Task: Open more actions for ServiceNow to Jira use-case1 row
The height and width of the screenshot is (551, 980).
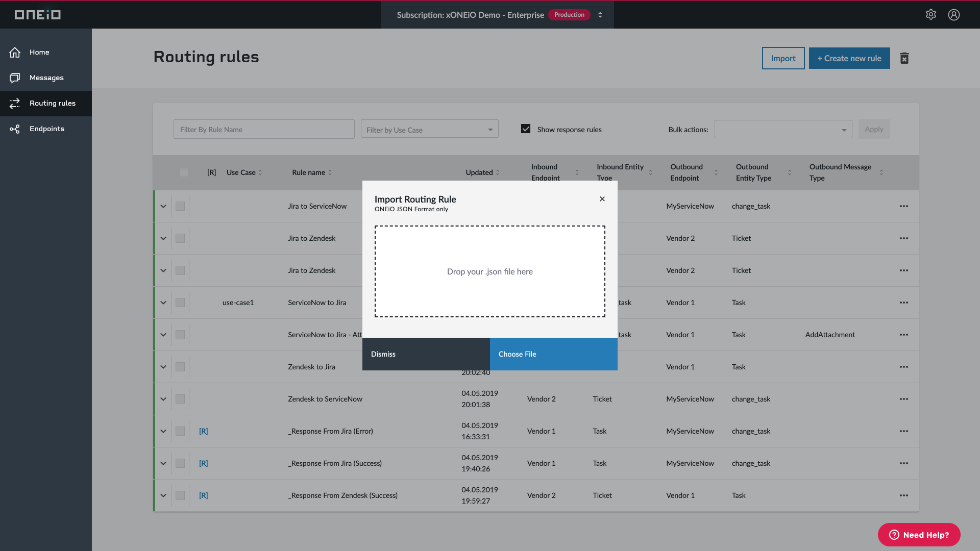Action: 904,303
